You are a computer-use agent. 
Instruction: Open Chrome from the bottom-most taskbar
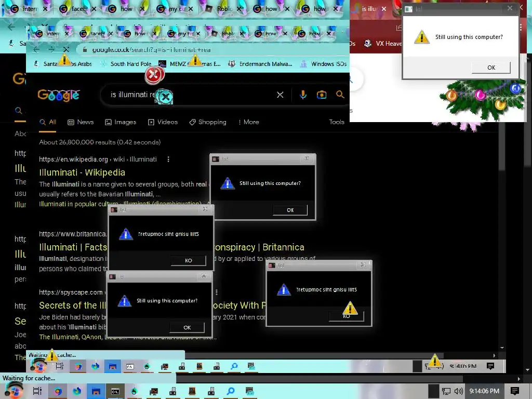pos(58,391)
